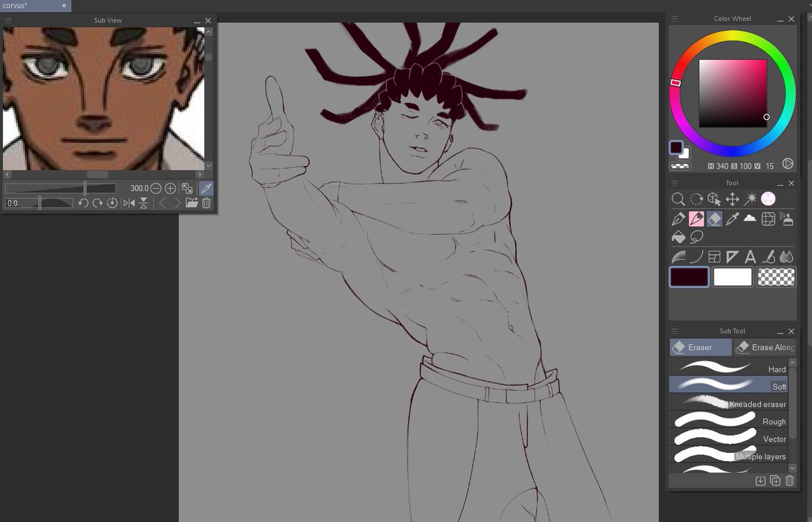Select the Hard eraser sub tool

click(x=729, y=368)
